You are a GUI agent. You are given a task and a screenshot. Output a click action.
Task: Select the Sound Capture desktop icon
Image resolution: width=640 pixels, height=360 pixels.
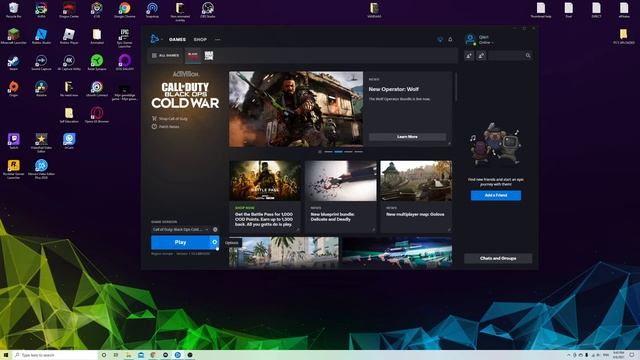pos(41,62)
